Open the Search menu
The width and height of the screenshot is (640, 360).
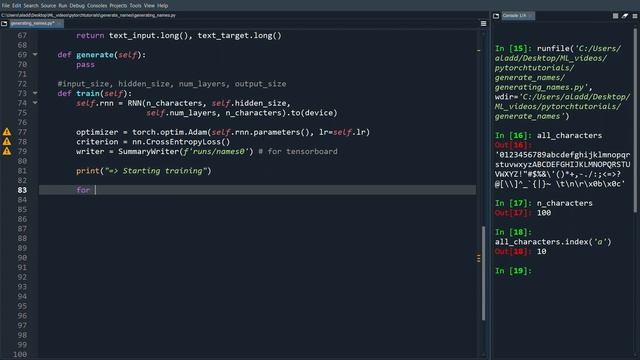coord(31,6)
